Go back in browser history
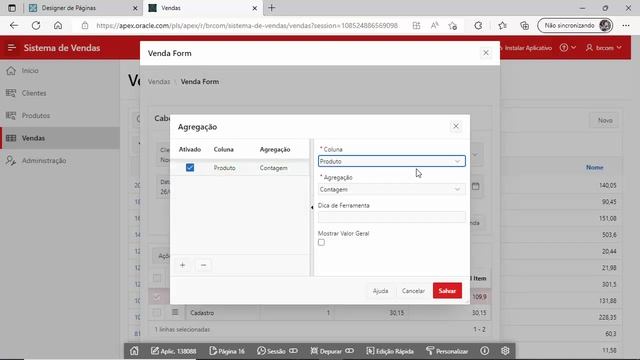This screenshot has height=360, width=640. click(x=14, y=25)
